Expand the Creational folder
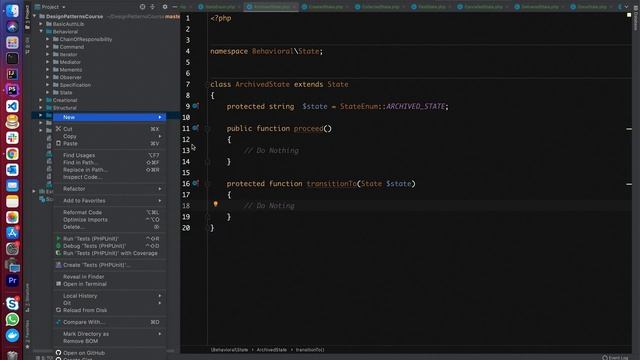The image size is (640, 360). tap(41, 100)
